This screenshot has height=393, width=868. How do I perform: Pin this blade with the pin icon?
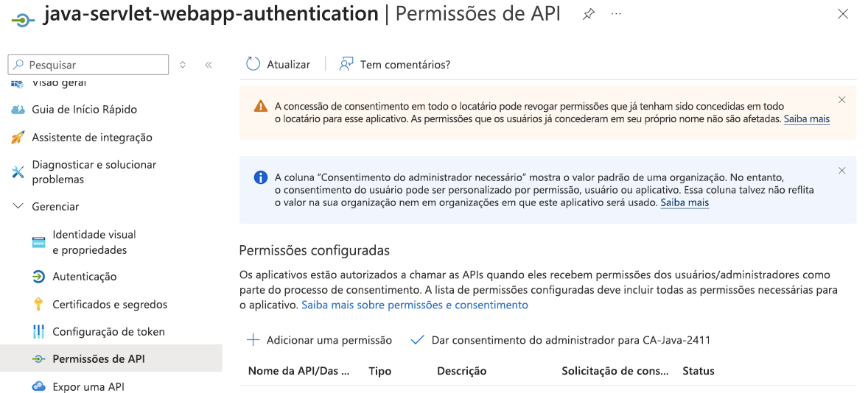click(589, 15)
